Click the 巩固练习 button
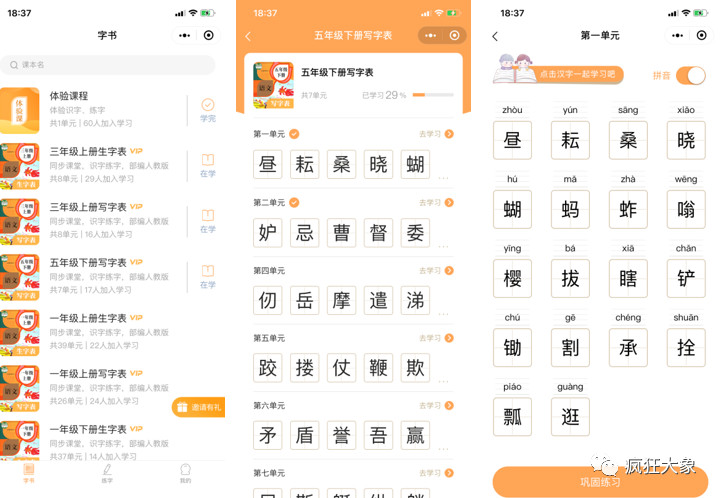This screenshot has height=498, width=720. pyautogui.click(x=600, y=481)
